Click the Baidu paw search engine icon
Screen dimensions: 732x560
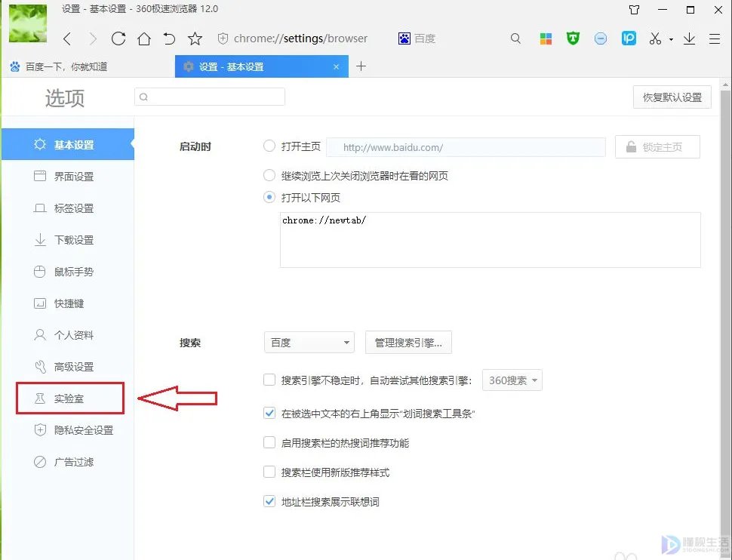(x=404, y=38)
